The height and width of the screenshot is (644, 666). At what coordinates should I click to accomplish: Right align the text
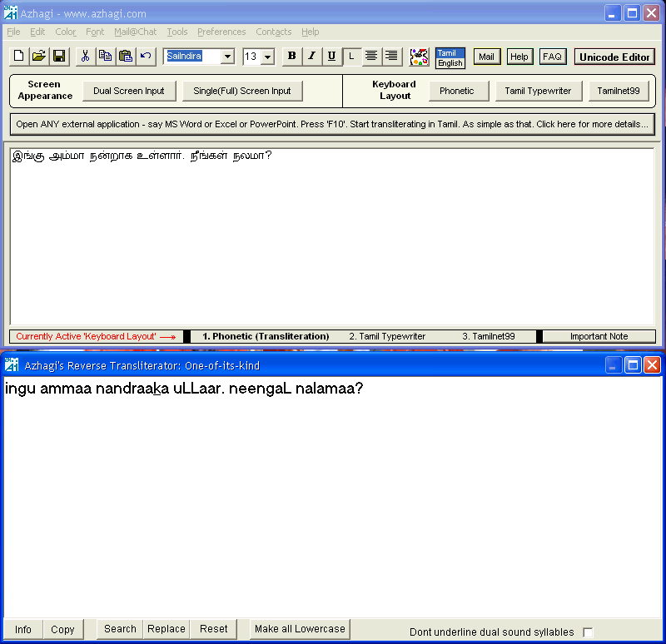(x=391, y=56)
